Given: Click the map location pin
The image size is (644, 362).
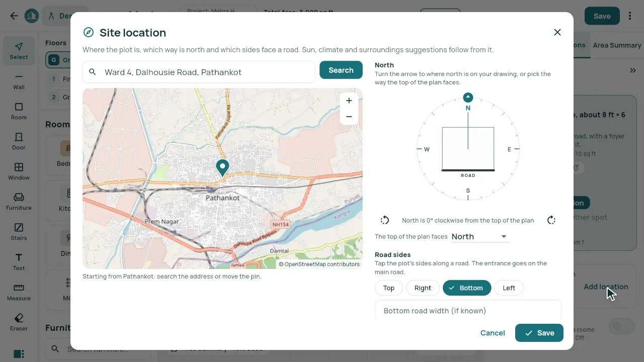Looking at the screenshot, I should click(222, 167).
